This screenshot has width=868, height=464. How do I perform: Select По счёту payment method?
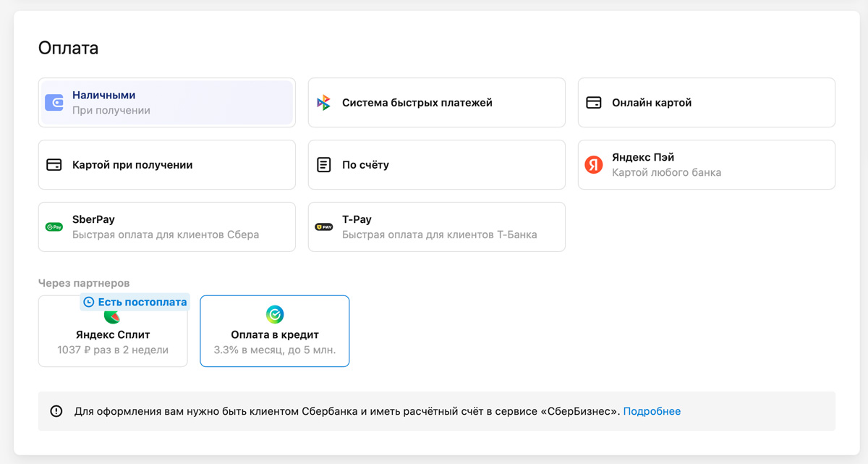pos(437,165)
